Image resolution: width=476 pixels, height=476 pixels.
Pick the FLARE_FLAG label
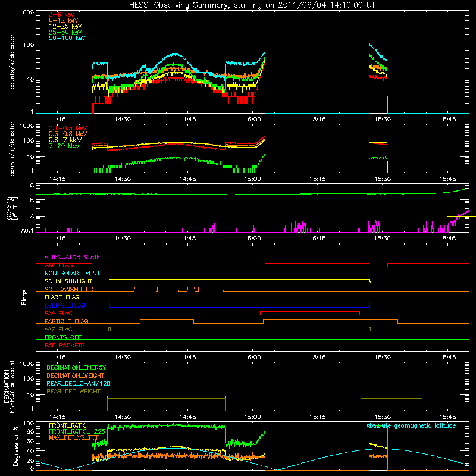62,297
